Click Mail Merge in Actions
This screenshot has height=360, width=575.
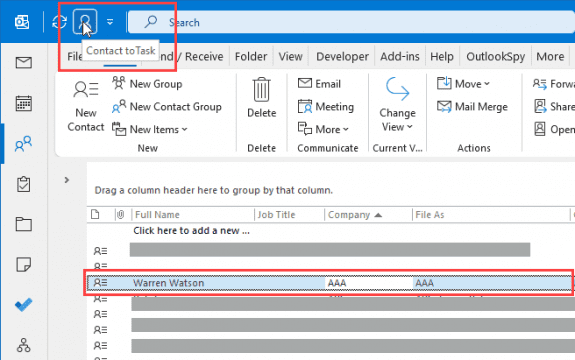[x=473, y=107]
